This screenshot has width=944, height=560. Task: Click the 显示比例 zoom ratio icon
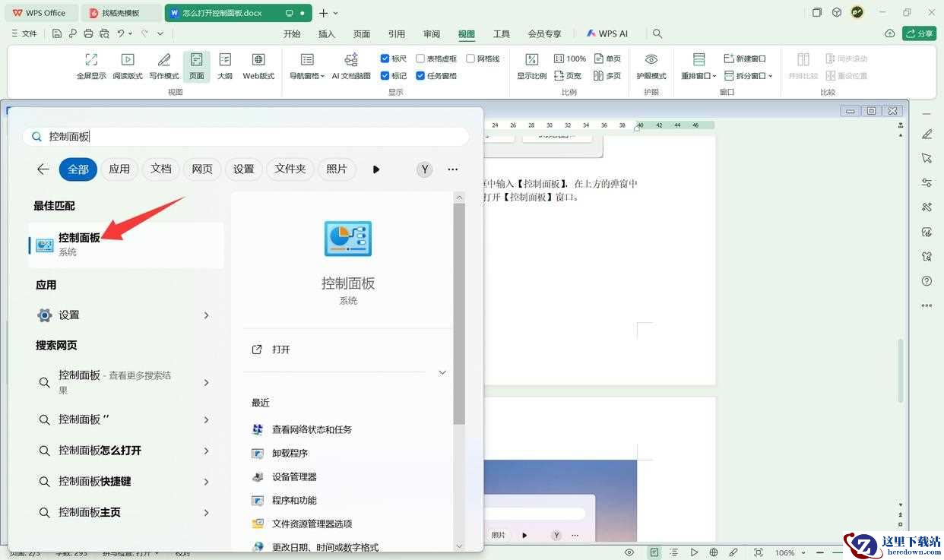click(x=532, y=65)
